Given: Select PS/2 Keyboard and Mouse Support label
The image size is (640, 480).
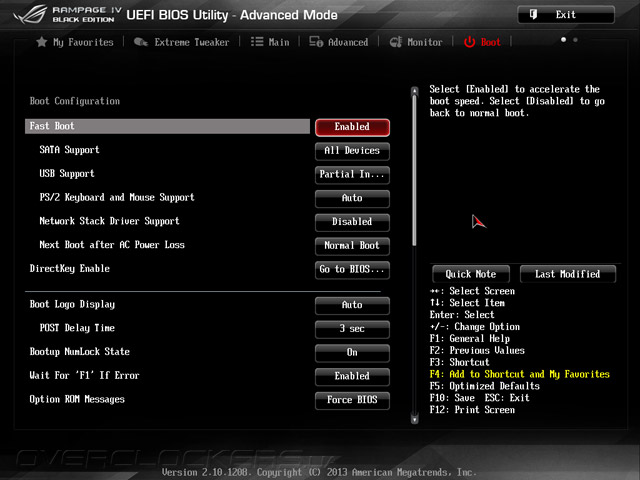Looking at the screenshot, I should pos(117,197).
